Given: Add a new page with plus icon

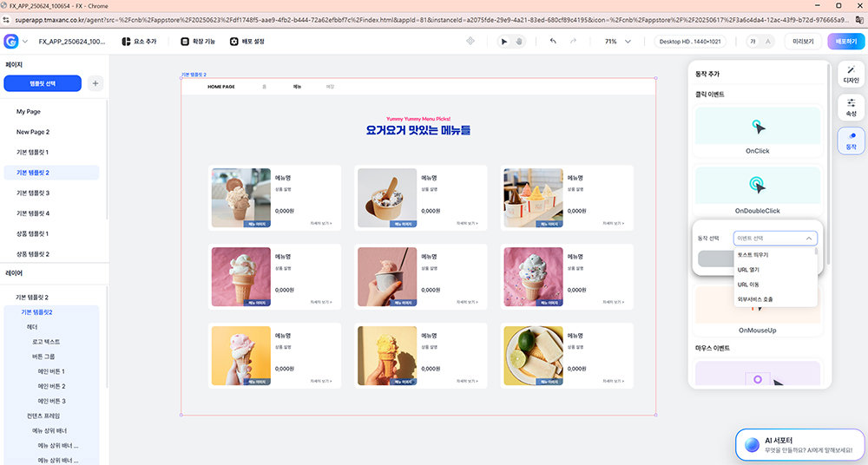Looking at the screenshot, I should pos(95,83).
